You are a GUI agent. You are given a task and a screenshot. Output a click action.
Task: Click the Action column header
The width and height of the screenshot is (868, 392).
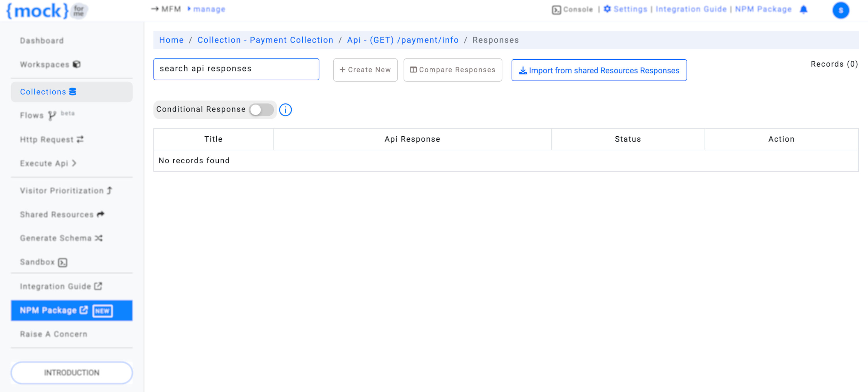[x=781, y=139]
